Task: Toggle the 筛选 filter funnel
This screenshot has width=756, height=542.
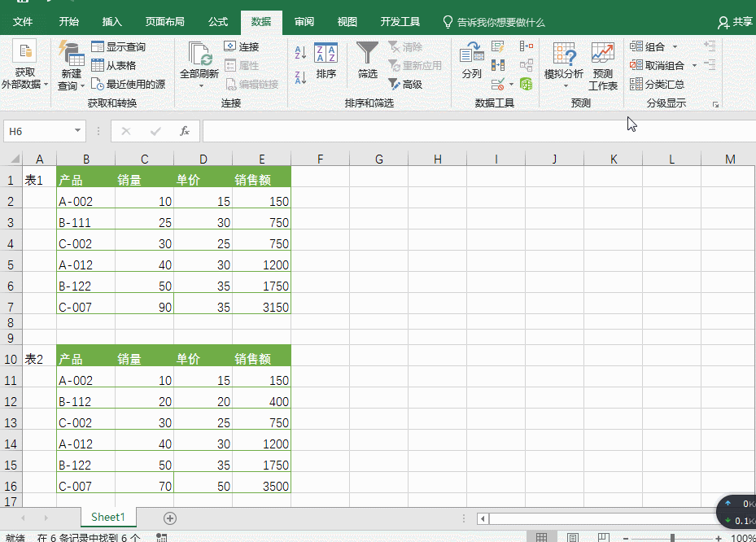Action: click(x=367, y=60)
